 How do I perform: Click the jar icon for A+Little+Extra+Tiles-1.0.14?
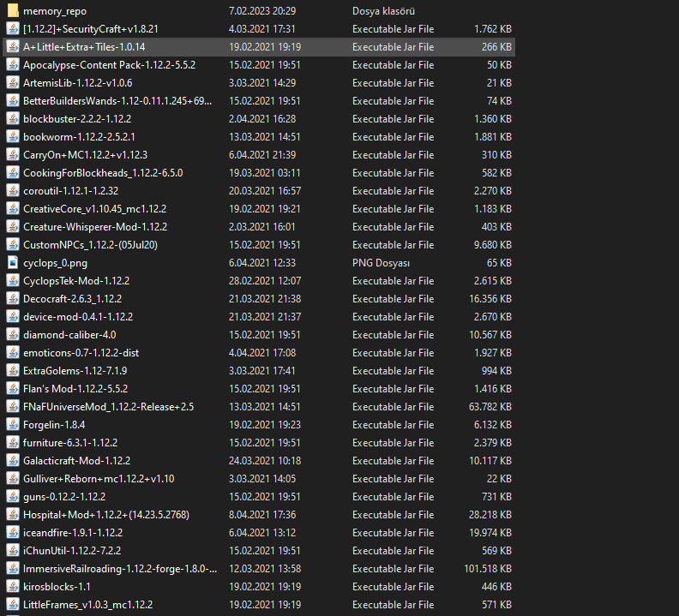tap(13, 47)
